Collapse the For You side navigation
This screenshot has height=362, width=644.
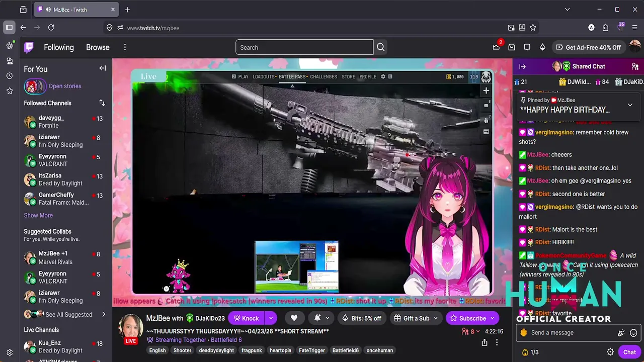(102, 68)
